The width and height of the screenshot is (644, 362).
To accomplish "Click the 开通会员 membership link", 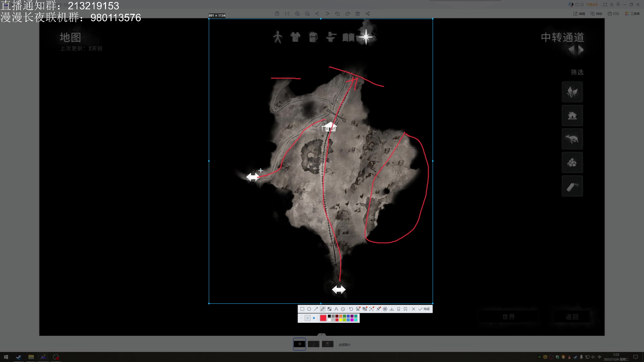I will (592, 5).
